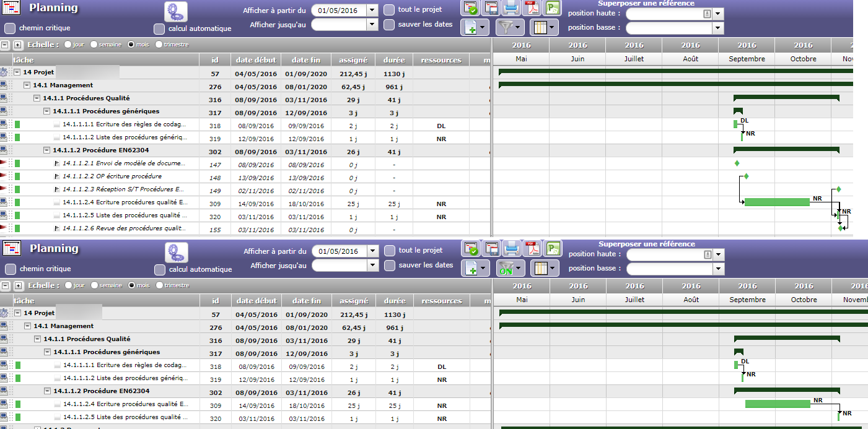Export to MS Project in the upper toolbar

pos(552,8)
